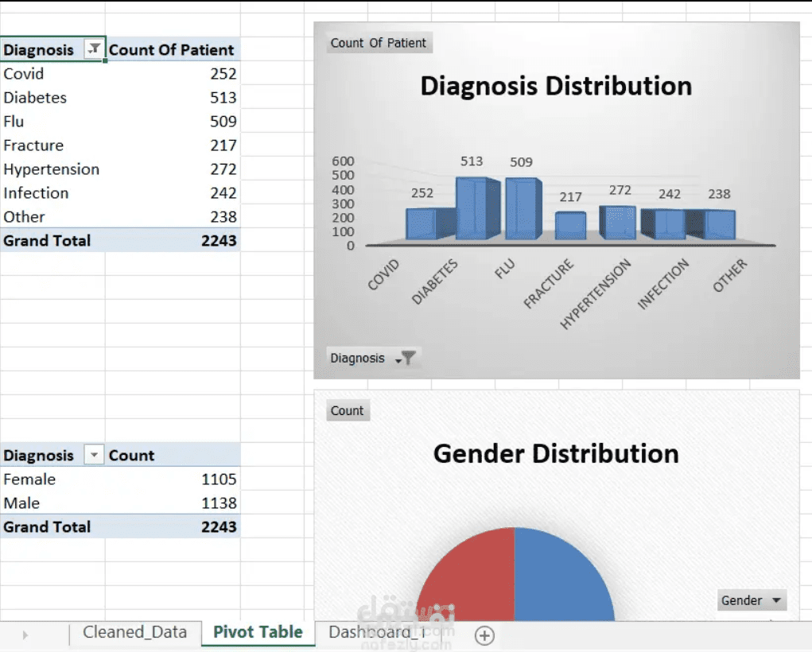Screen dimensions: 812x652
Task: Click the Count field button on Gender chart
Action: point(348,410)
